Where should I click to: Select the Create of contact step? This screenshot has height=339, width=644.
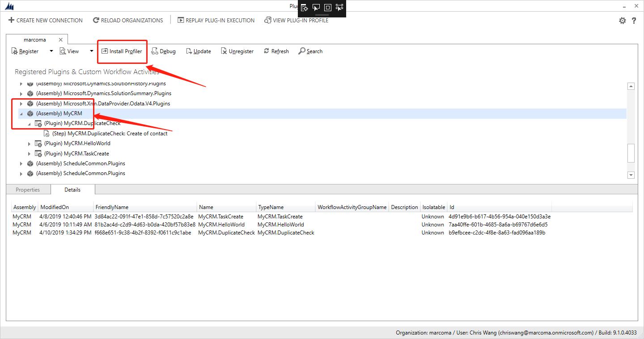coord(110,133)
